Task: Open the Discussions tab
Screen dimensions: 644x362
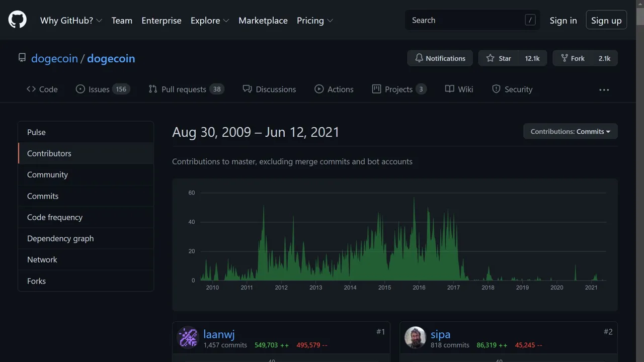Action: click(x=269, y=89)
